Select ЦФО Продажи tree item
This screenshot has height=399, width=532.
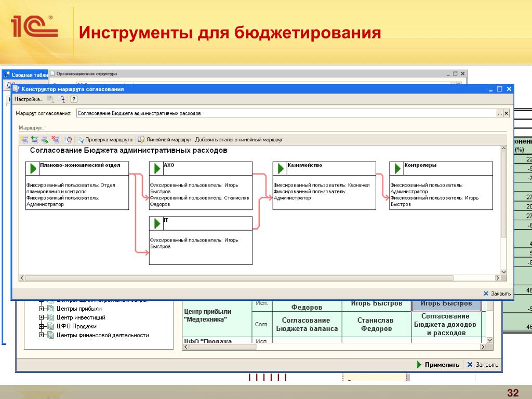[x=76, y=326]
